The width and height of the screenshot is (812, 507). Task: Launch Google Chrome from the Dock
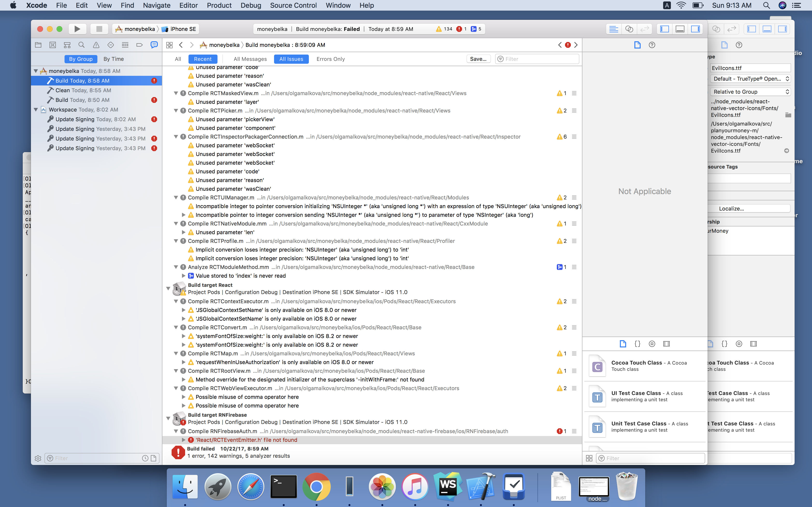pyautogui.click(x=316, y=486)
